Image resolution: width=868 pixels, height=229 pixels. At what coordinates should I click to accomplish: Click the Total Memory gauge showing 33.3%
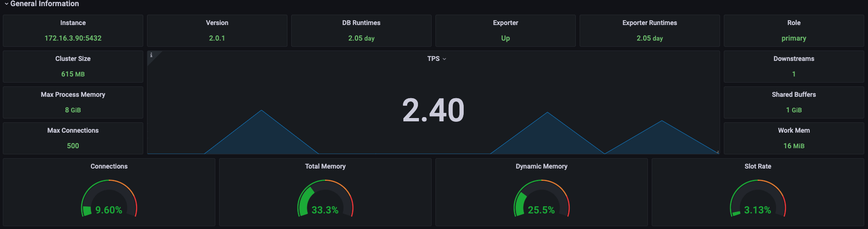click(325, 198)
